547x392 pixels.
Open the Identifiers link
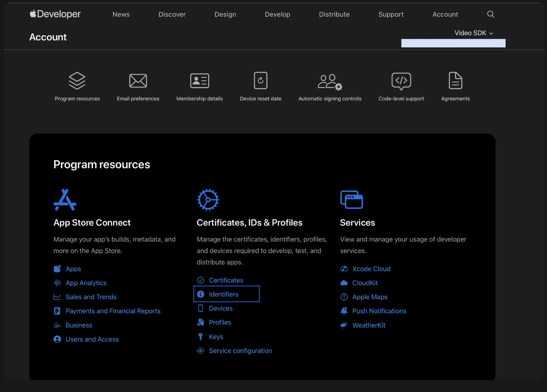point(224,295)
